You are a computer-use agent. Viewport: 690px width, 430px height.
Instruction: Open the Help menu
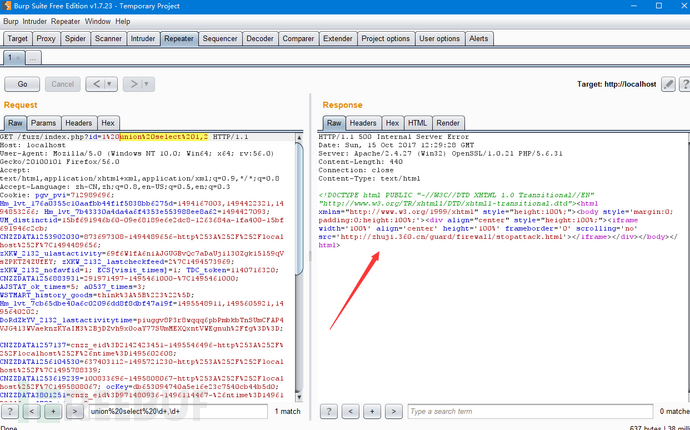coord(123,21)
